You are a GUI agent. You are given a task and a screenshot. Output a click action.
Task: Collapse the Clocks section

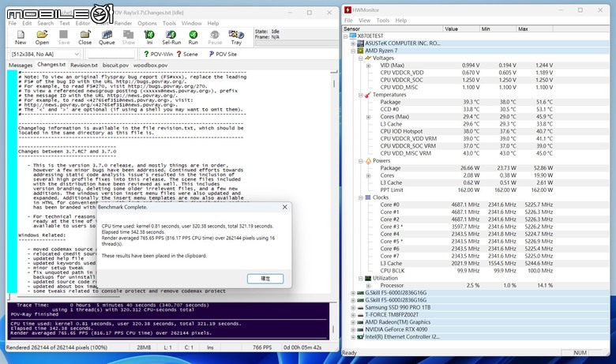coord(361,197)
